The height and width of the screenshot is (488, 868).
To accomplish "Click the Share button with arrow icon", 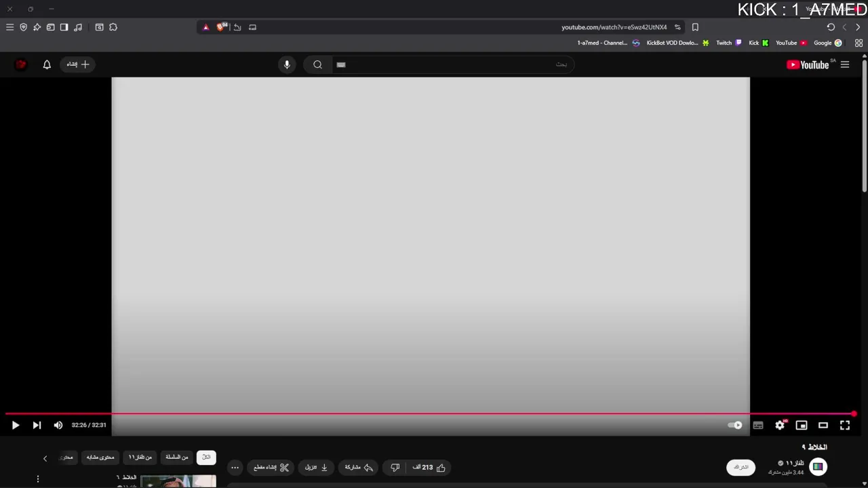I will tap(359, 467).
